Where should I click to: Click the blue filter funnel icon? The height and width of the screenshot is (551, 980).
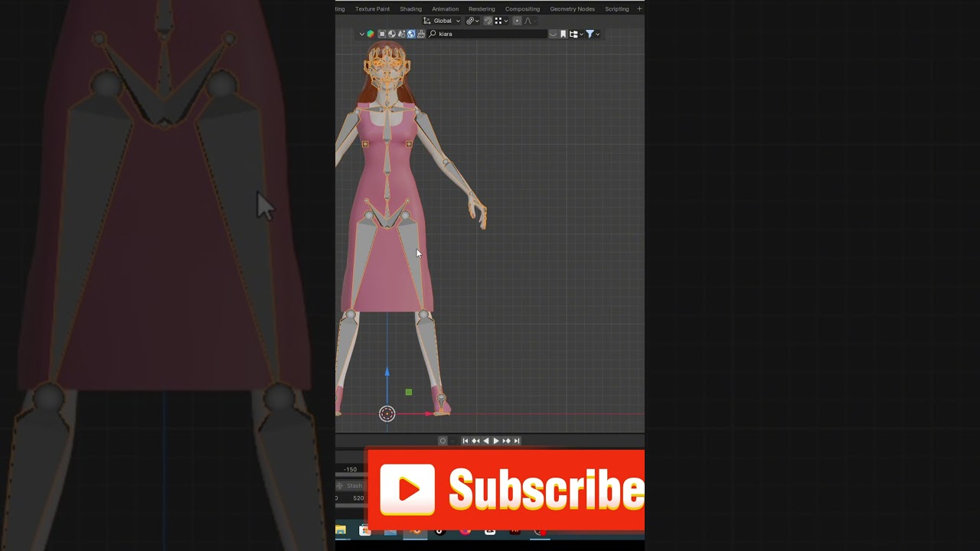590,34
